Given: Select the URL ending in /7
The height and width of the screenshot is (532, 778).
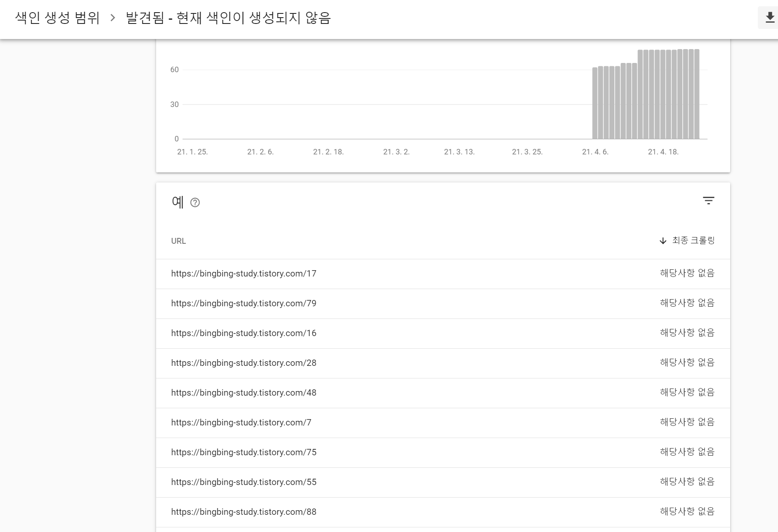Looking at the screenshot, I should pyautogui.click(x=241, y=422).
